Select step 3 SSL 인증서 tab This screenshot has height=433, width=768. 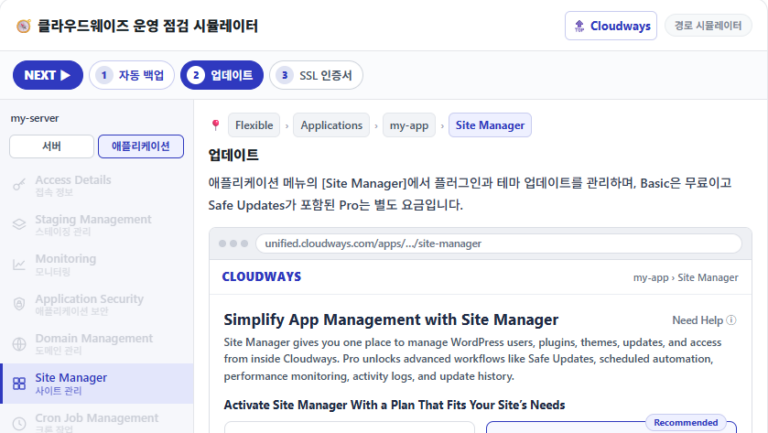tap(316, 75)
